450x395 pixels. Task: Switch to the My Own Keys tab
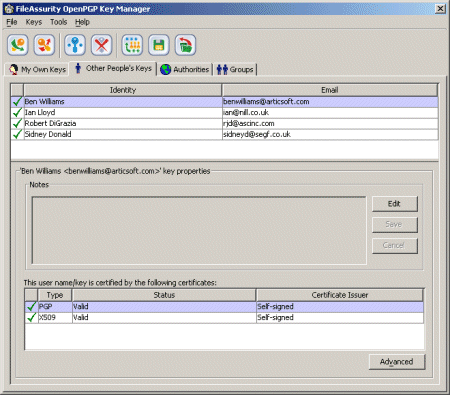pyautogui.click(x=37, y=69)
